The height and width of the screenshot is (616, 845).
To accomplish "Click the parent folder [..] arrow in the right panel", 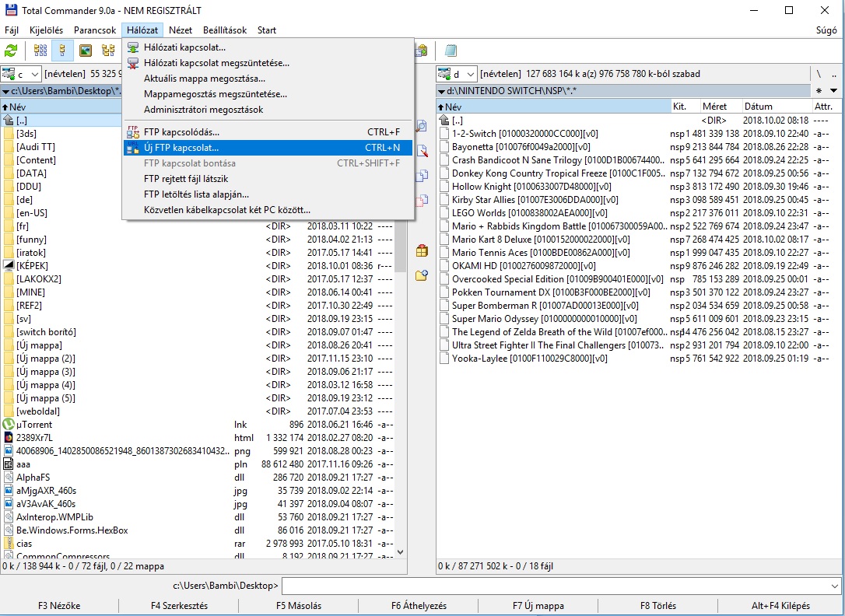I will pos(444,120).
